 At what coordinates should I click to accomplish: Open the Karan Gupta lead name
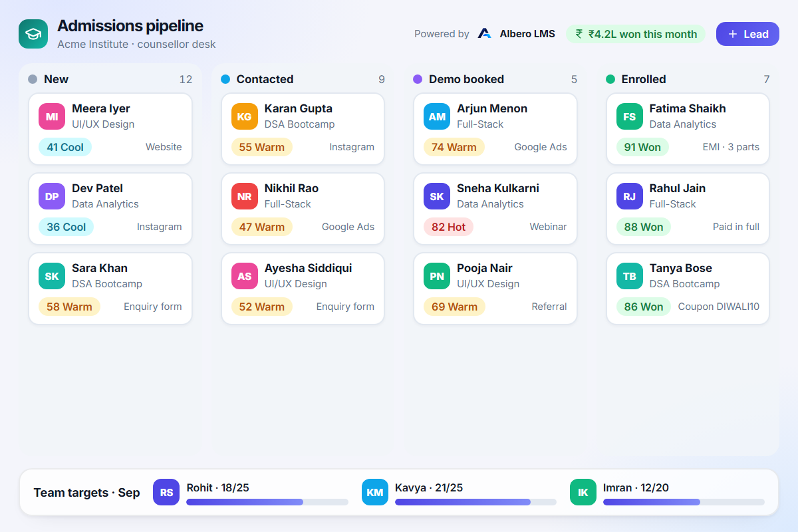coord(299,108)
